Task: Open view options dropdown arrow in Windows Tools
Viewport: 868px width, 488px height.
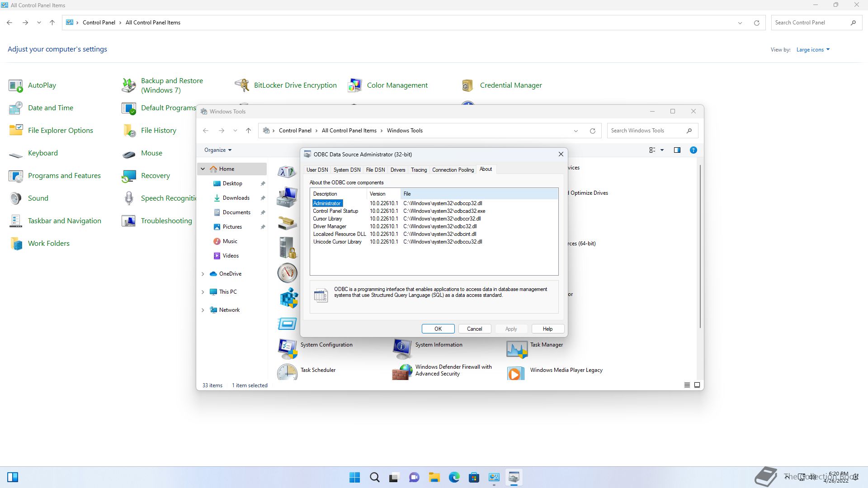Action: click(x=662, y=150)
